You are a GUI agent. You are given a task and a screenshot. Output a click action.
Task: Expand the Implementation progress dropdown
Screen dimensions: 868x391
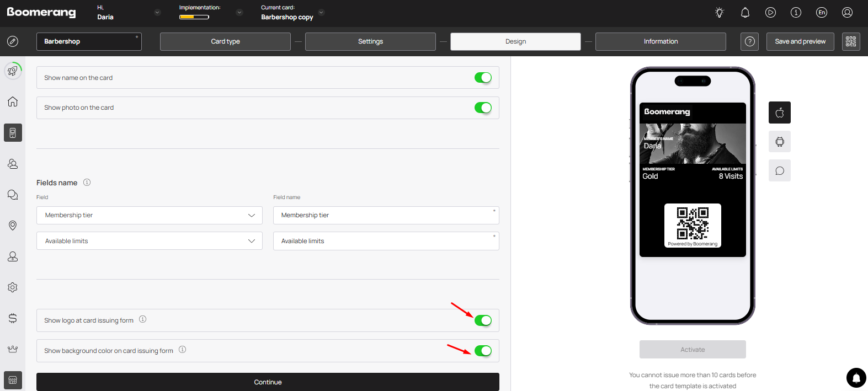[x=239, y=13]
